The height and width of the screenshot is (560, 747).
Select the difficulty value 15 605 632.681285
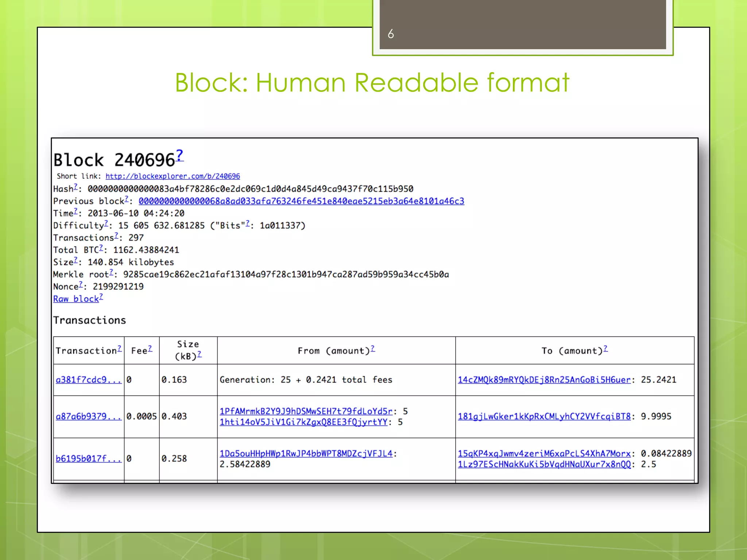[162, 226]
